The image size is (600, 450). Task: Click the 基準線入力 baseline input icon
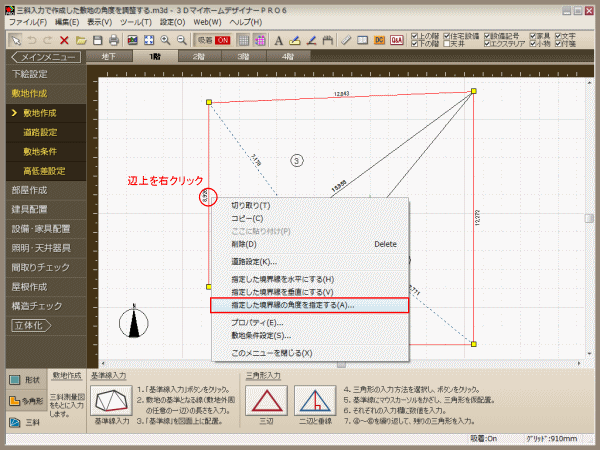(x=110, y=402)
